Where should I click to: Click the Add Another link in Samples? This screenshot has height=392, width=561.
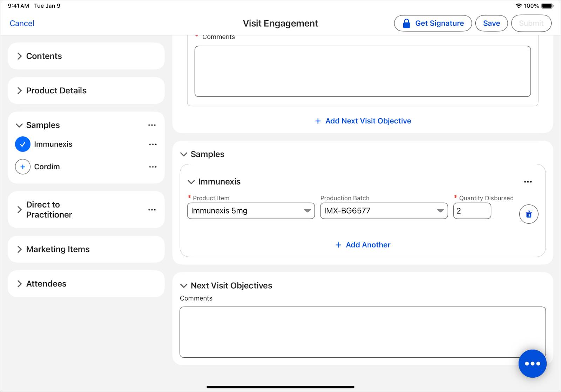coord(363,245)
